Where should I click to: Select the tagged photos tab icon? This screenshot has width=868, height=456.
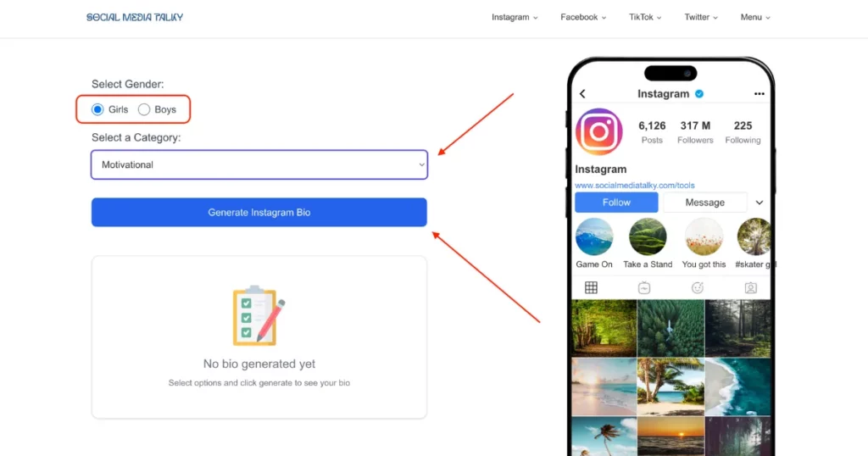751,288
